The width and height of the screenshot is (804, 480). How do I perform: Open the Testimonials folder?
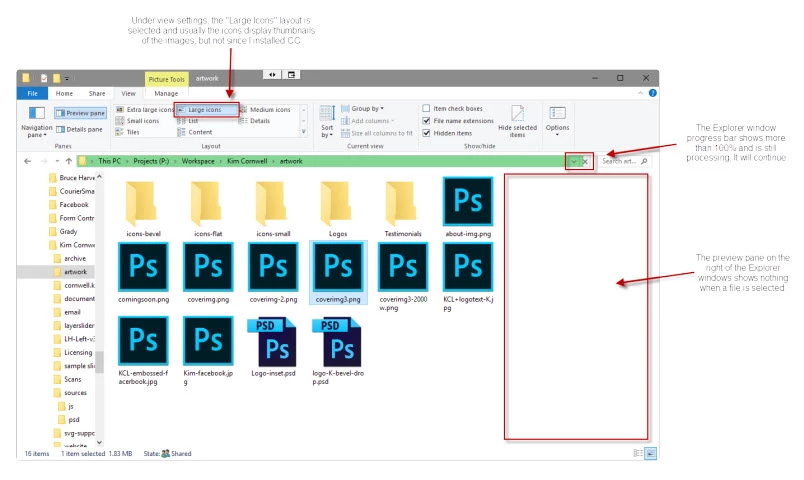[403, 209]
